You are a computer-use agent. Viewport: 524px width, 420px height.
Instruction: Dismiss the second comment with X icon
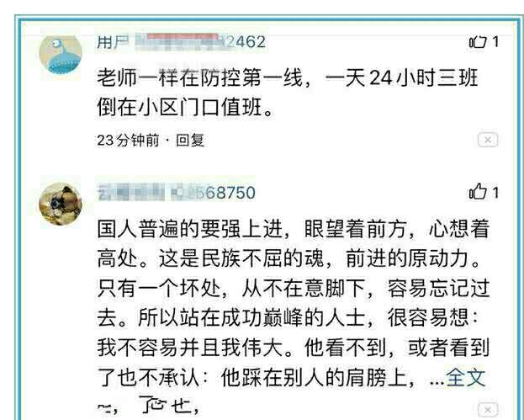point(488,409)
